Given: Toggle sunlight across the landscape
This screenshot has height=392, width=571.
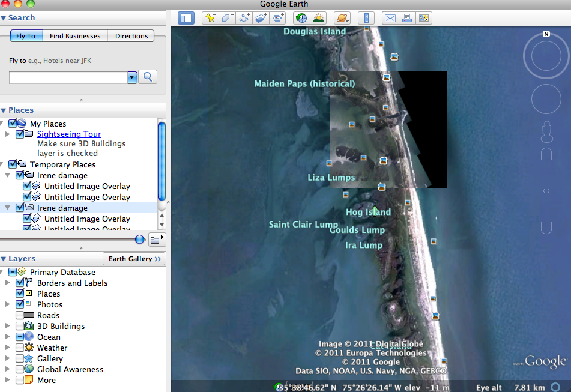Looking at the screenshot, I should tap(318, 18).
